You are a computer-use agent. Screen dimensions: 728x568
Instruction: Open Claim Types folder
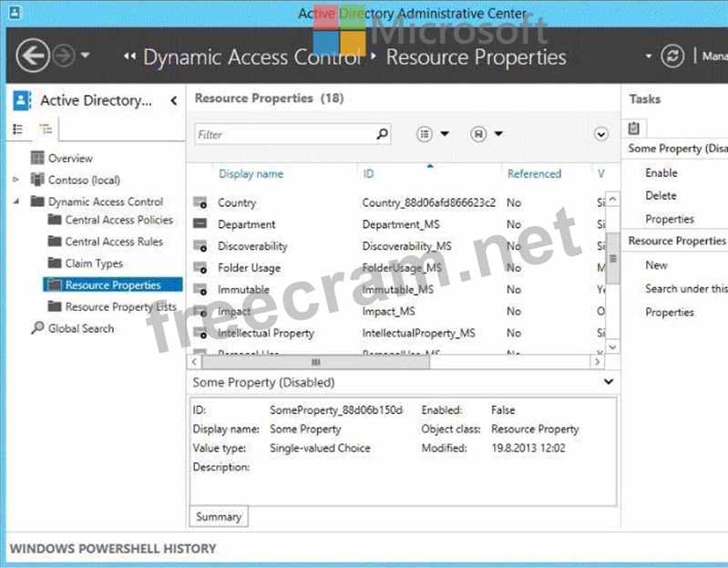click(94, 263)
